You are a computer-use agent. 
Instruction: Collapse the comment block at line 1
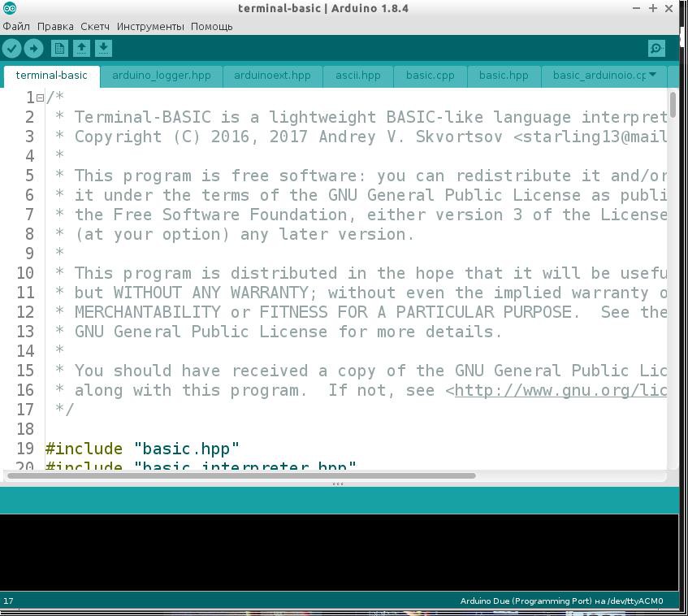(40, 98)
